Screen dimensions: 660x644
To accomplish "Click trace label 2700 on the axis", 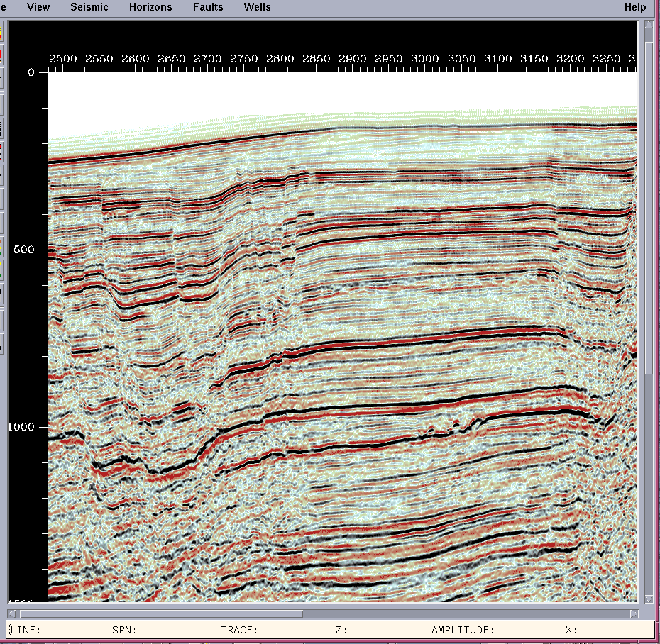I will coord(207,59).
